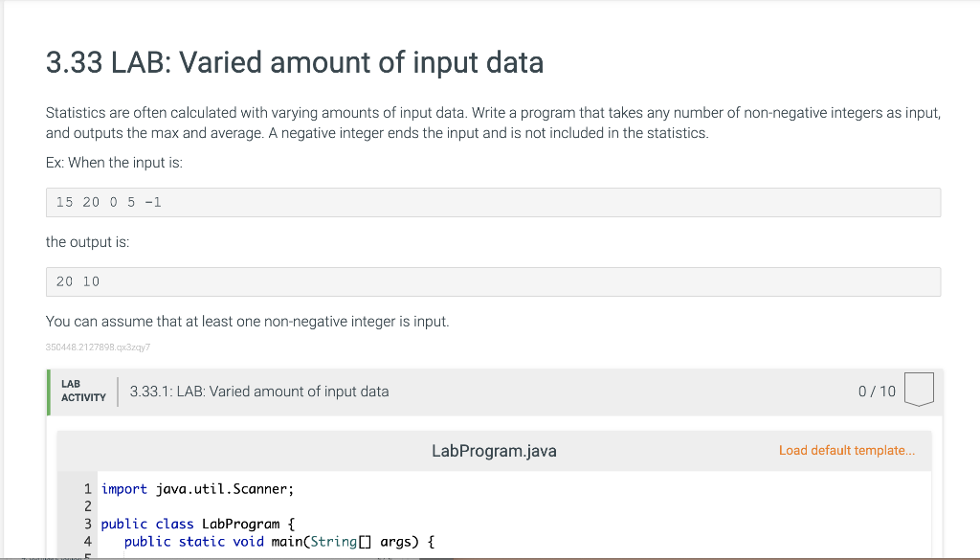The height and width of the screenshot is (560, 980).
Task: Click the small activity ID text 350448.2127898
Action: pyautogui.click(x=99, y=347)
